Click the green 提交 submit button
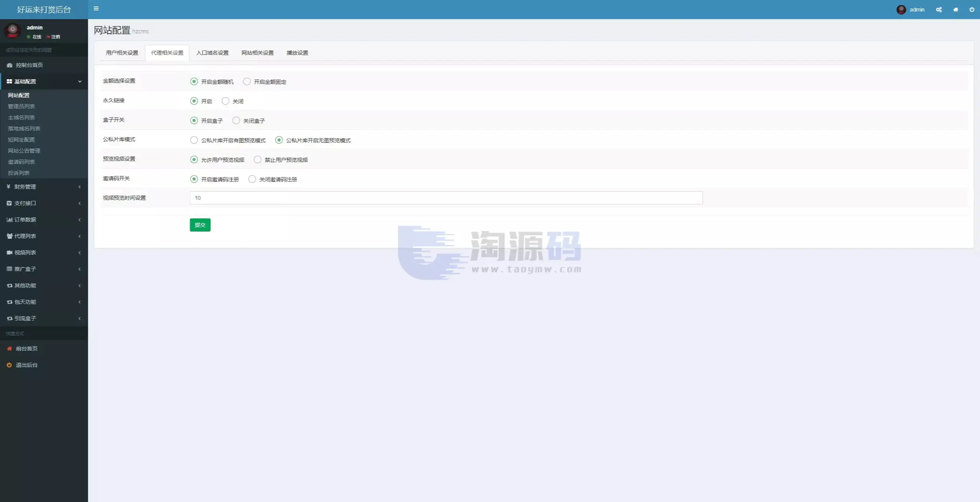 pos(200,225)
